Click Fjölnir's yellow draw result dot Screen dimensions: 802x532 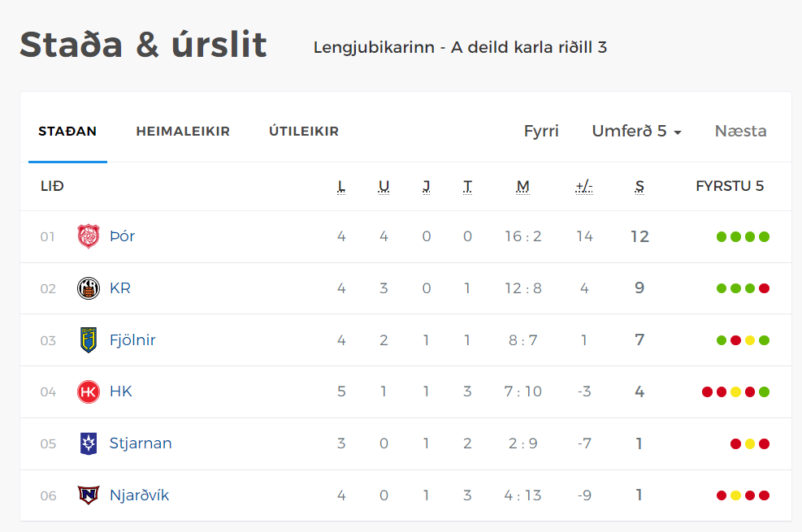(750, 340)
